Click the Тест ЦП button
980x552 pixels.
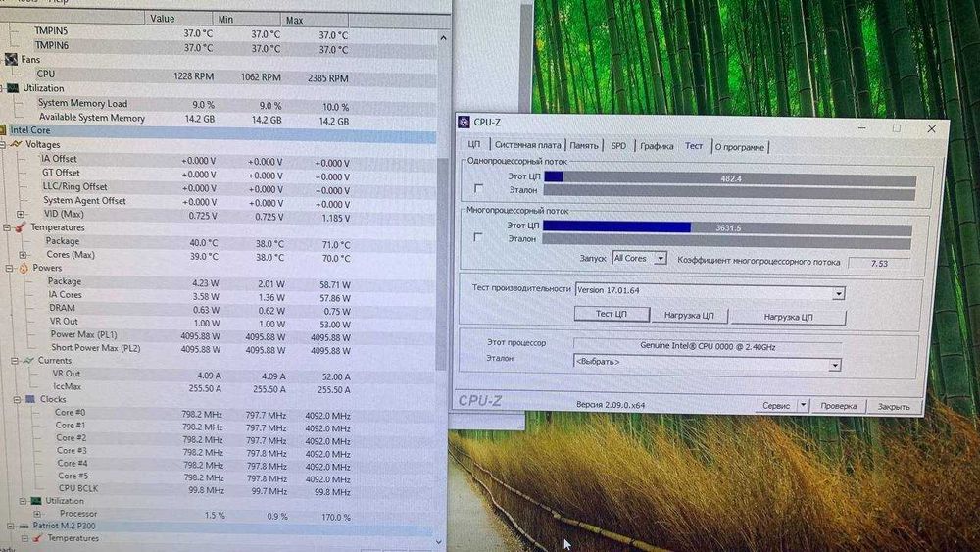coord(612,314)
